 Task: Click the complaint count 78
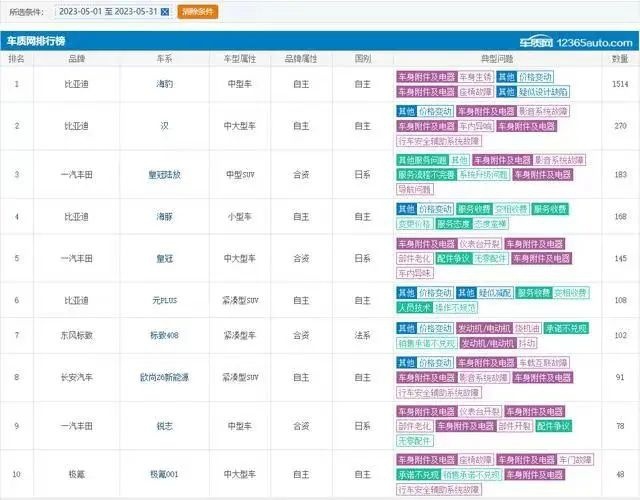coord(620,426)
